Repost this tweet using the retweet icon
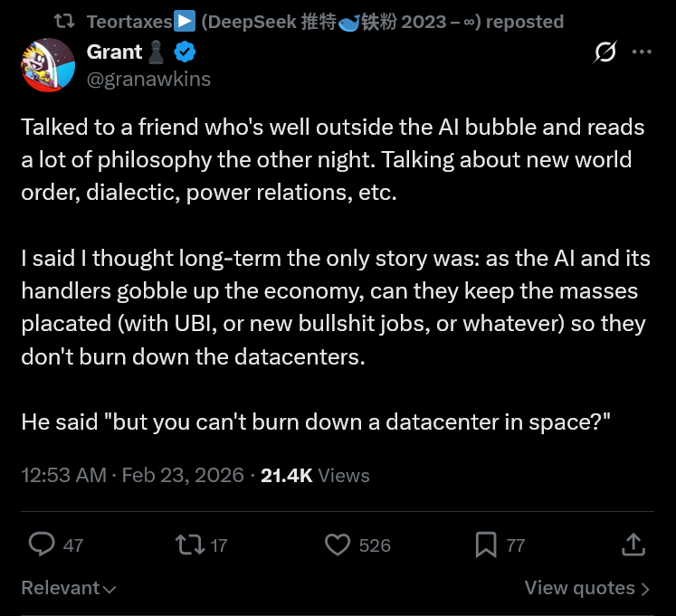The image size is (676, 616). click(x=189, y=544)
